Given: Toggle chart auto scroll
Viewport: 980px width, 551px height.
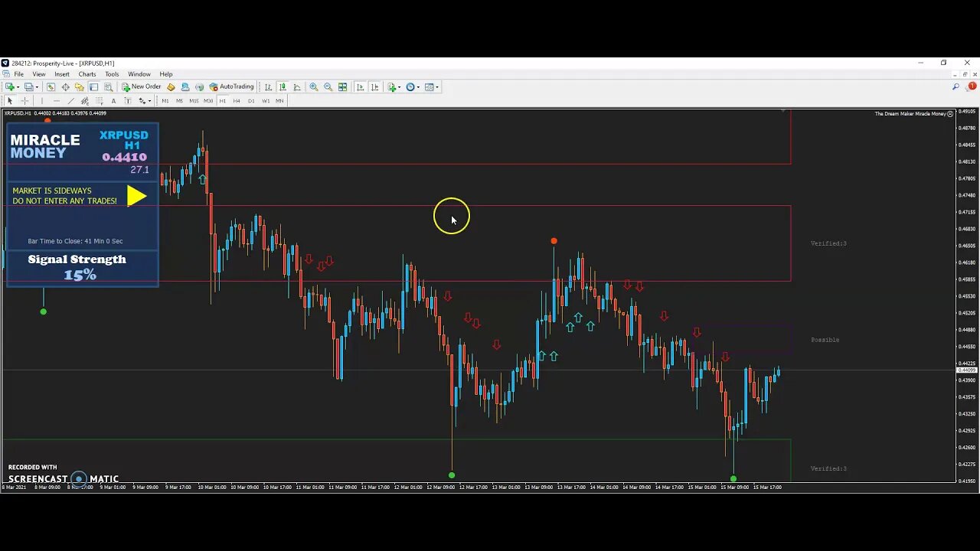Looking at the screenshot, I should (x=360, y=86).
